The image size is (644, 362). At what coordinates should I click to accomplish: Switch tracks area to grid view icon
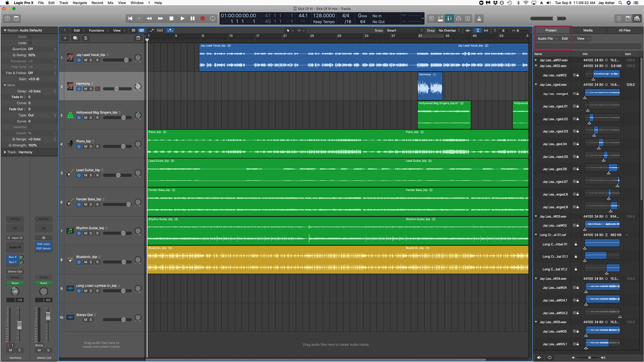133,30
